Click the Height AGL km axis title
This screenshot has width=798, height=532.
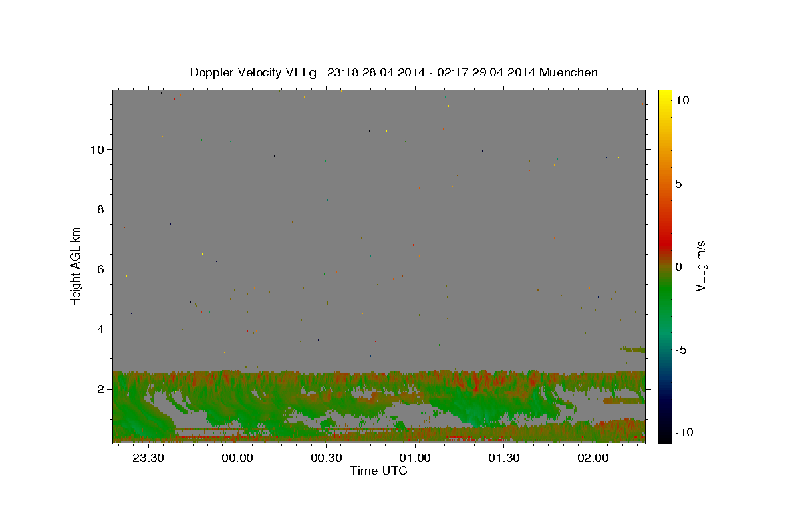tap(76, 266)
